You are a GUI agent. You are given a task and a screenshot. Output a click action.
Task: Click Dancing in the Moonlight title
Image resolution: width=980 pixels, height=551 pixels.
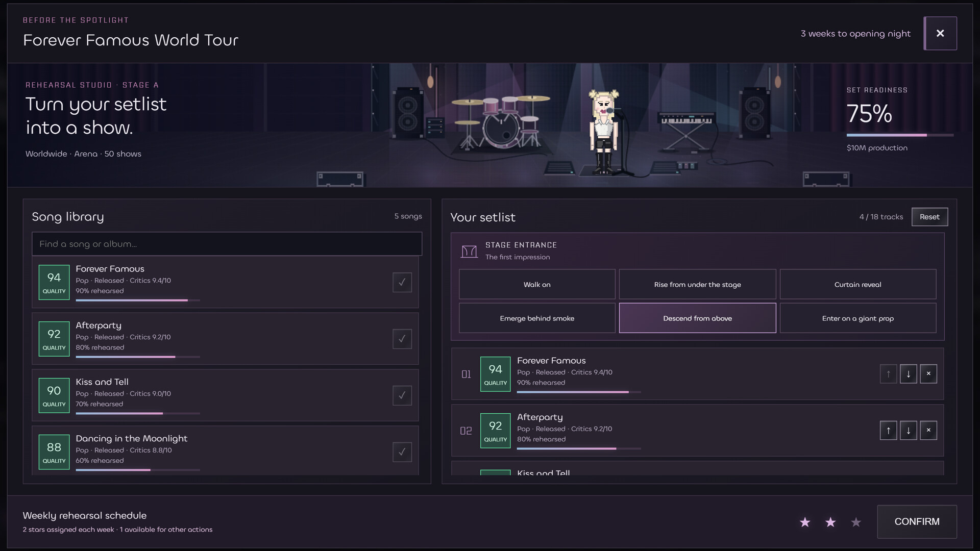[132, 439]
